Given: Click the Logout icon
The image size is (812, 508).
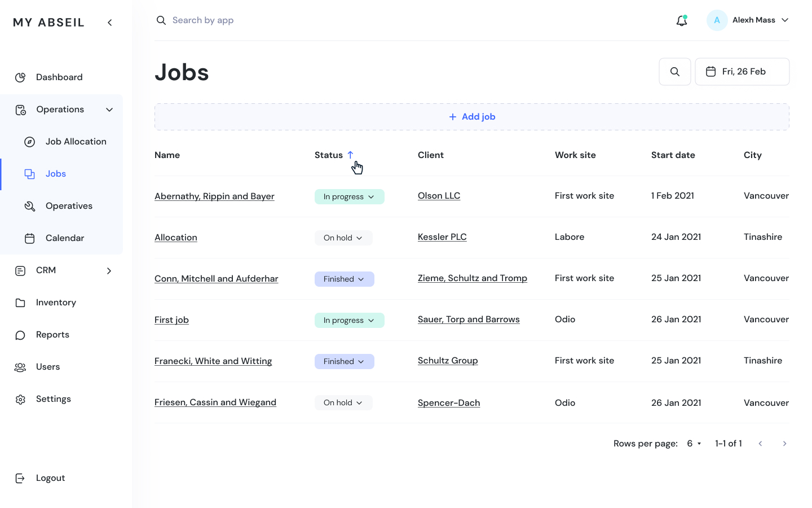Looking at the screenshot, I should 20,479.
